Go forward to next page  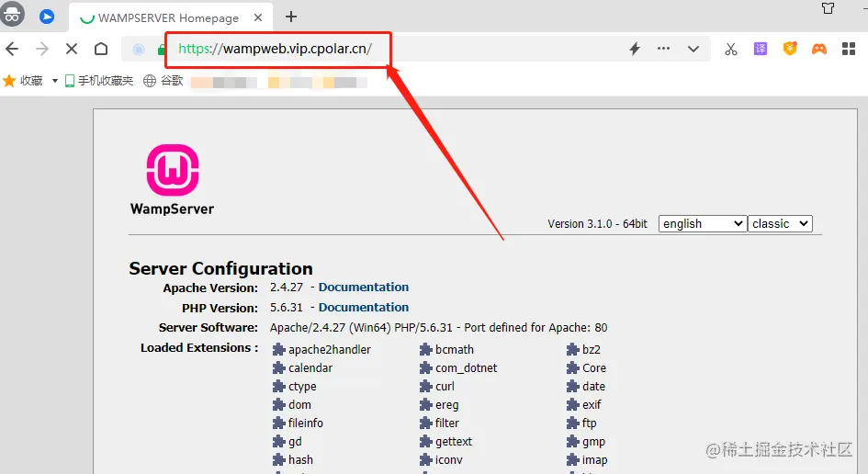[42, 49]
